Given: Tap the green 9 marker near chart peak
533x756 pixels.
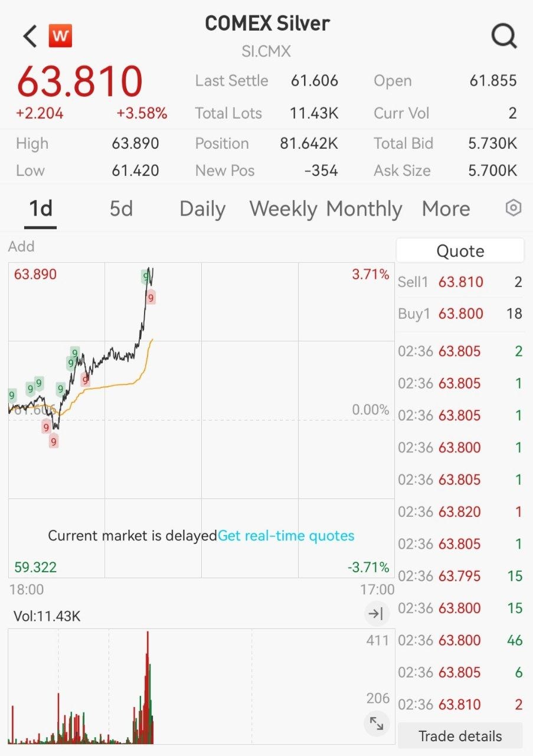Looking at the screenshot, I should 145,276.
